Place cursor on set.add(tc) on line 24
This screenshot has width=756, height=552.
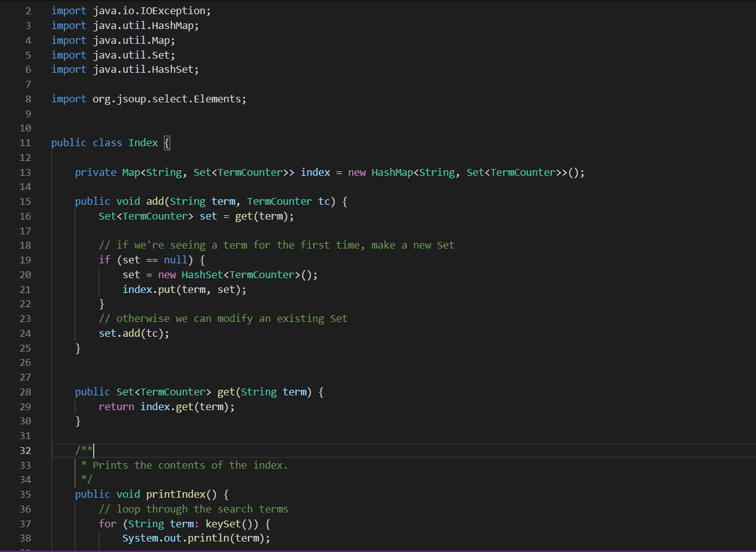(x=133, y=333)
